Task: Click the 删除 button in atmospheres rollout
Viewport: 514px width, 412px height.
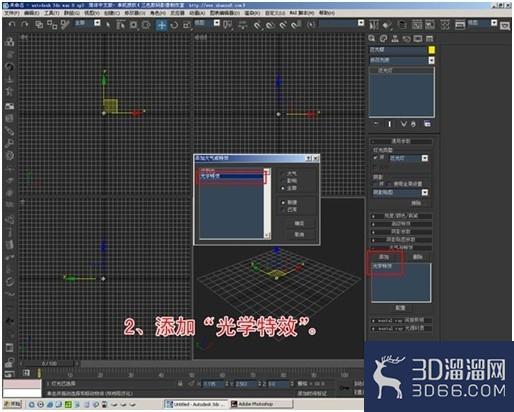Action: 418,257
